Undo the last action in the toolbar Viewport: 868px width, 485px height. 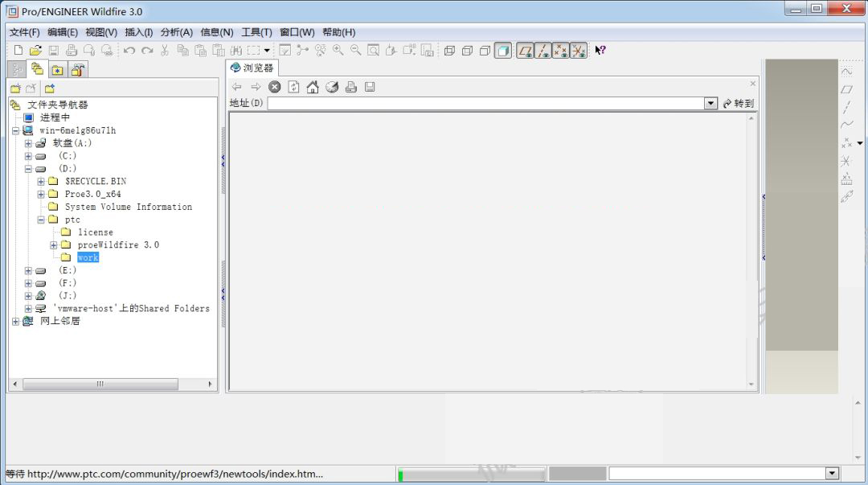129,51
